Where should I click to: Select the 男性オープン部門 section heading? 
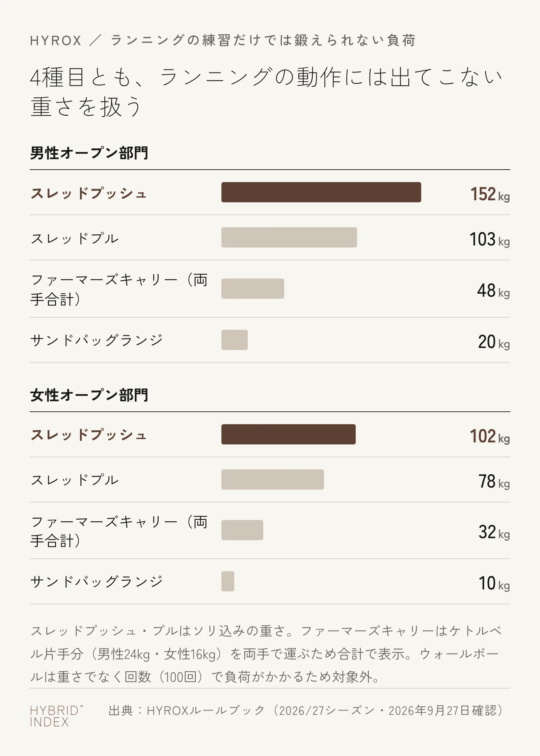pyautogui.click(x=89, y=153)
